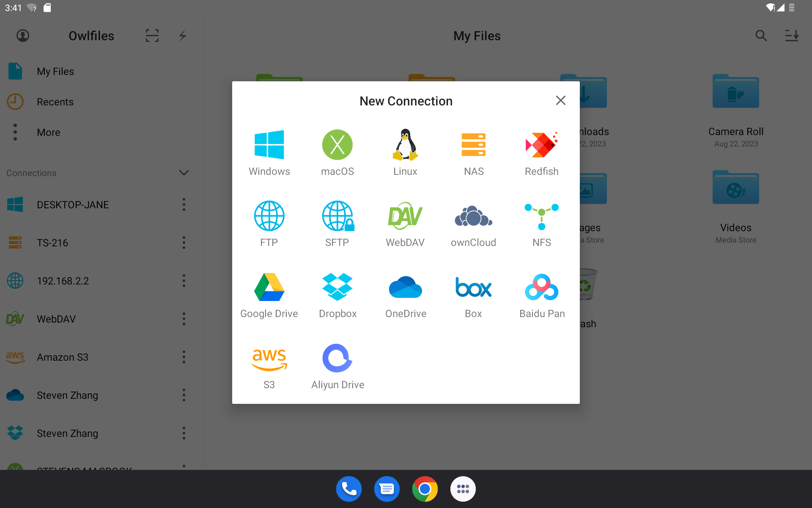The width and height of the screenshot is (812, 508).
Task: Open options menu for Amazon S3
Action: pos(184,357)
